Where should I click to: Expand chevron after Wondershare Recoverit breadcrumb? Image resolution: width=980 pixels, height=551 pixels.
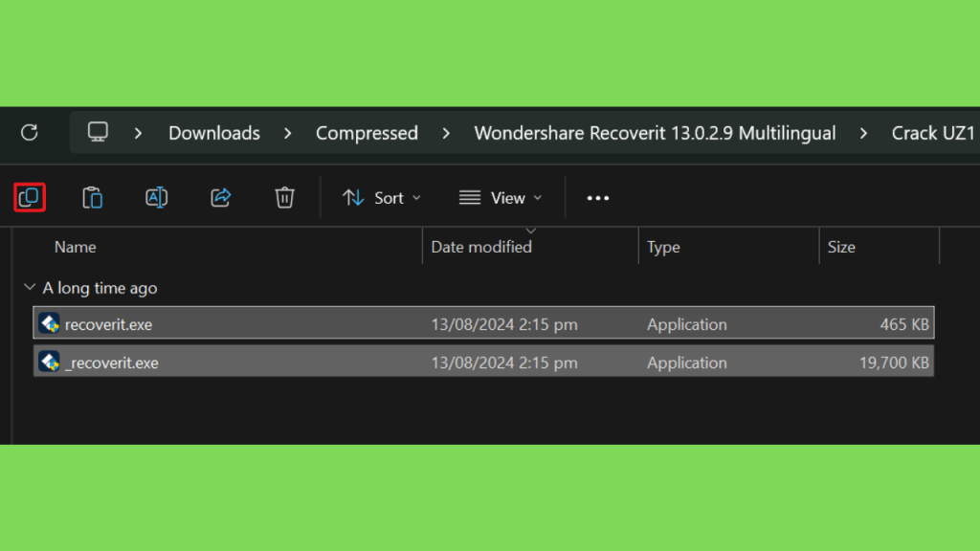coord(863,133)
